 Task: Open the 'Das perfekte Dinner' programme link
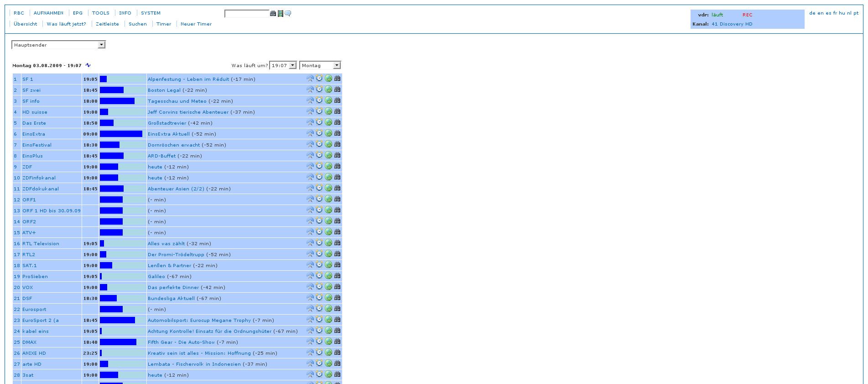173,288
